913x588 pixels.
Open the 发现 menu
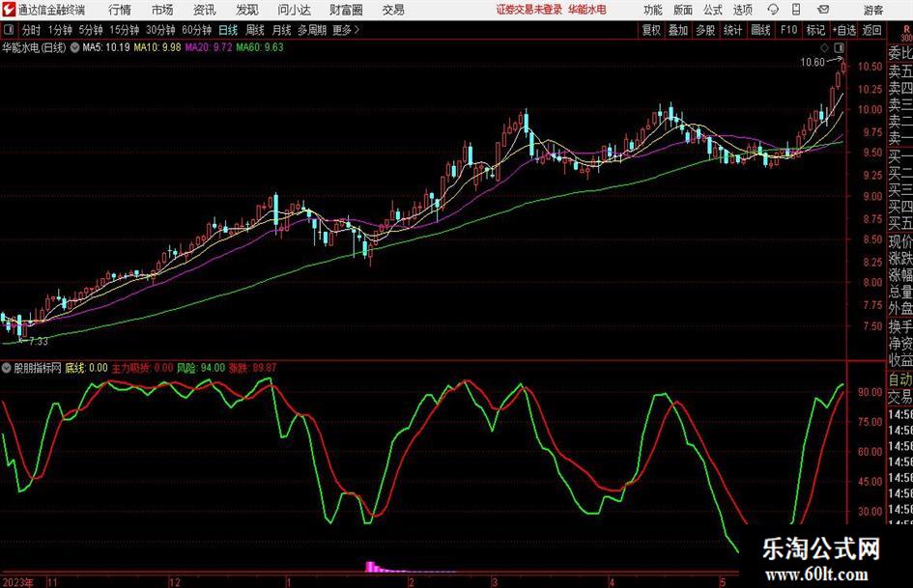(247, 10)
